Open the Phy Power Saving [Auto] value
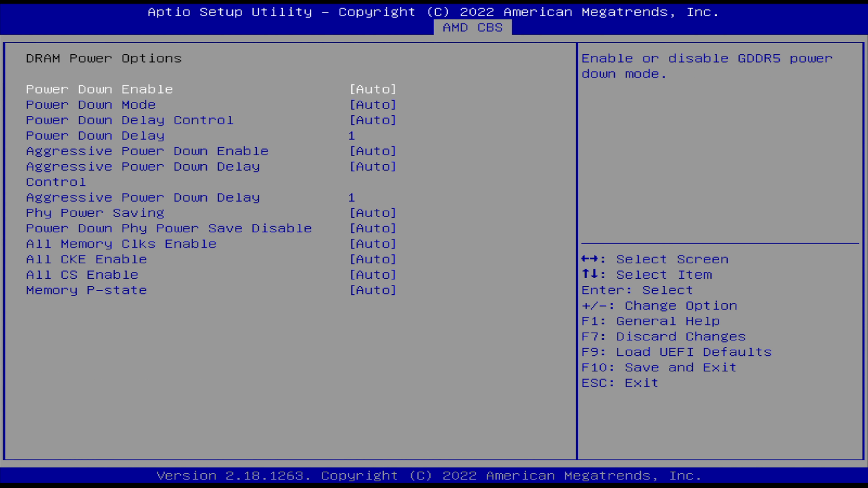Screen dimensions: 868x488 pos(373,213)
